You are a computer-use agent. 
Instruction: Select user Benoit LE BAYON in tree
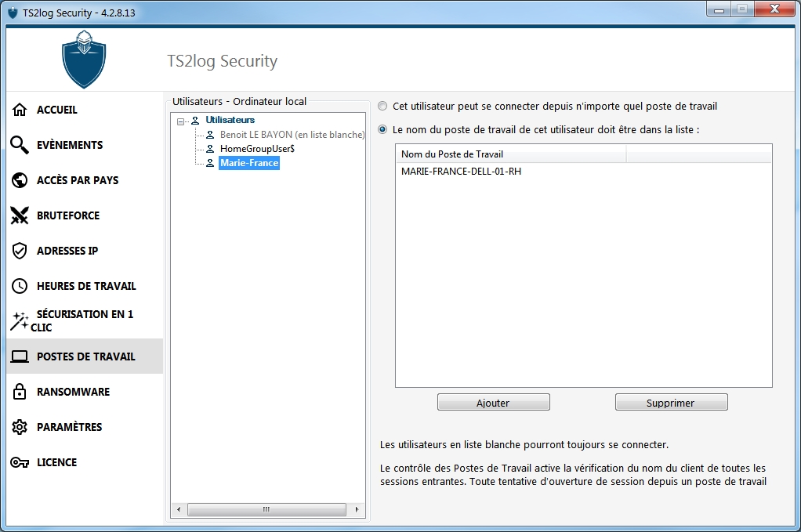pos(292,135)
